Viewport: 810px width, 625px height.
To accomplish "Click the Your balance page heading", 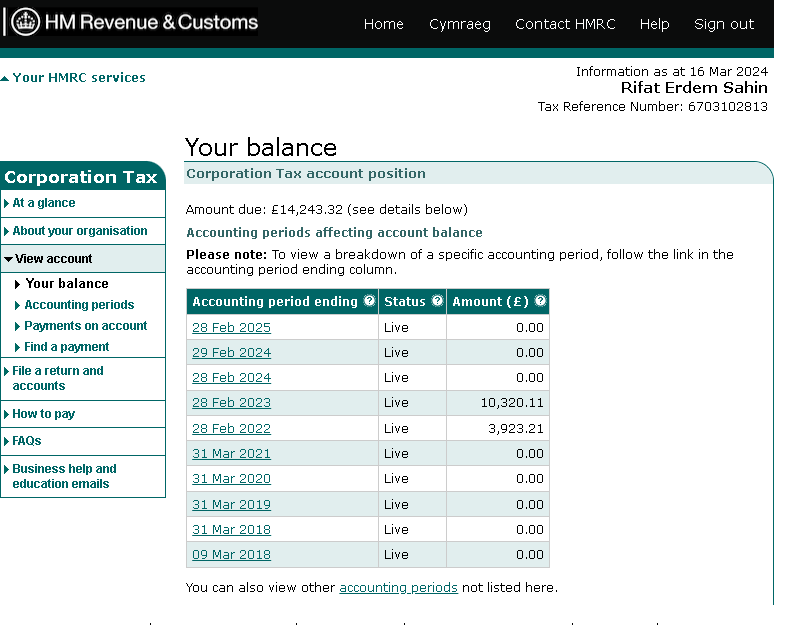I will pos(261,147).
